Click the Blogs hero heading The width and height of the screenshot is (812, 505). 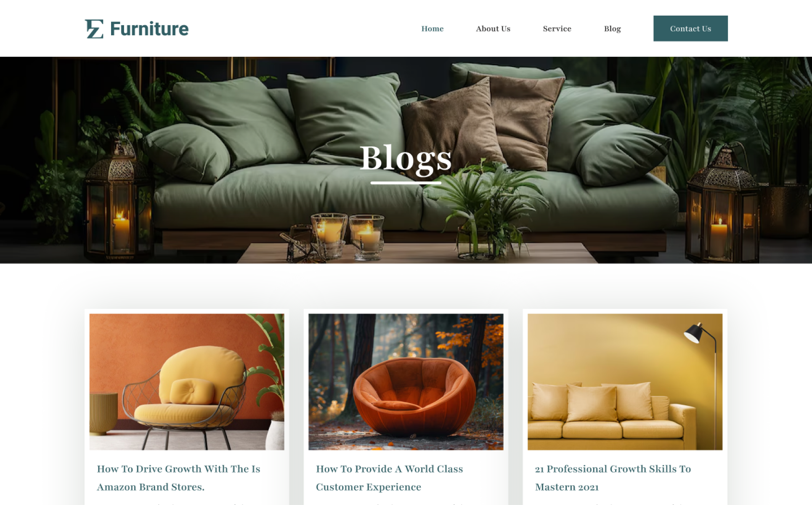point(406,158)
